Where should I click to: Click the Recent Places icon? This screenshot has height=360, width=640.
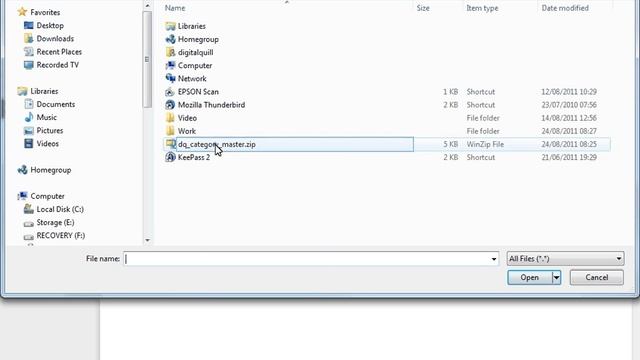(x=29, y=51)
